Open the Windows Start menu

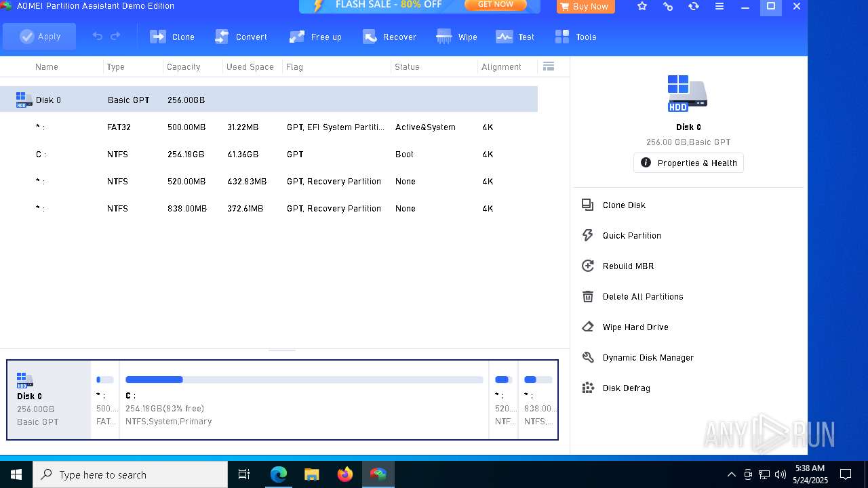pyautogui.click(x=16, y=474)
